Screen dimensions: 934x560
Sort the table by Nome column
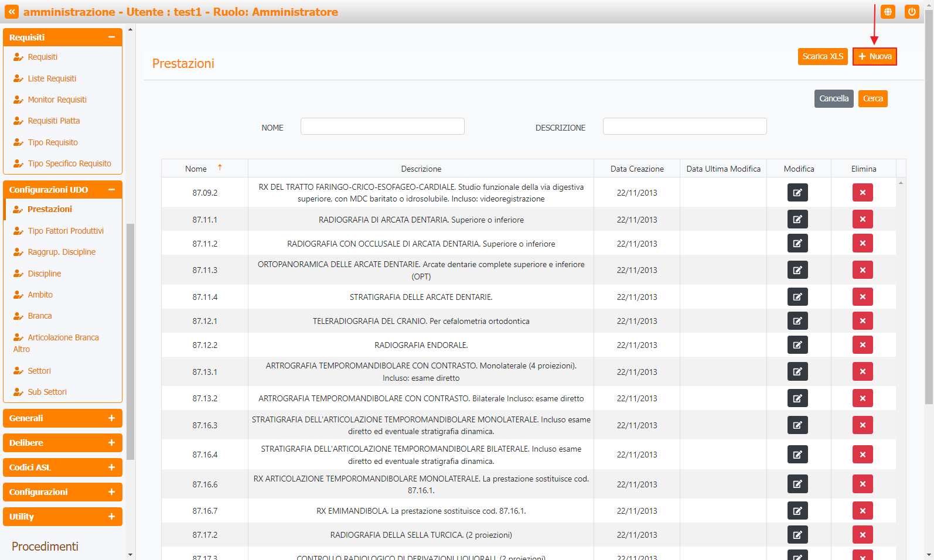click(x=196, y=169)
